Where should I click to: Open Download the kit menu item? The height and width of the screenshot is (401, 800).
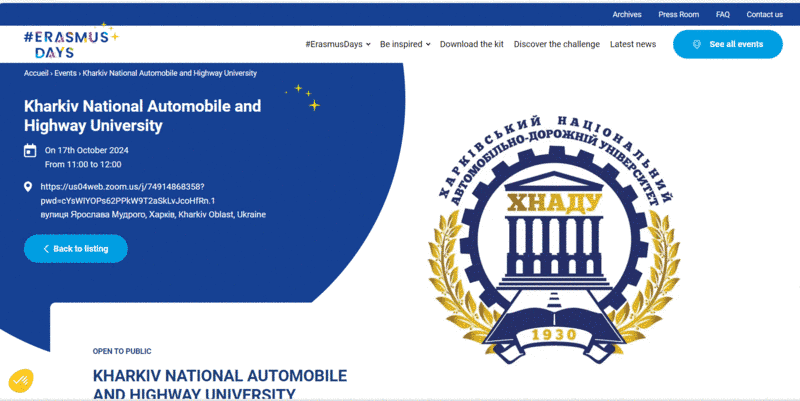pos(471,44)
